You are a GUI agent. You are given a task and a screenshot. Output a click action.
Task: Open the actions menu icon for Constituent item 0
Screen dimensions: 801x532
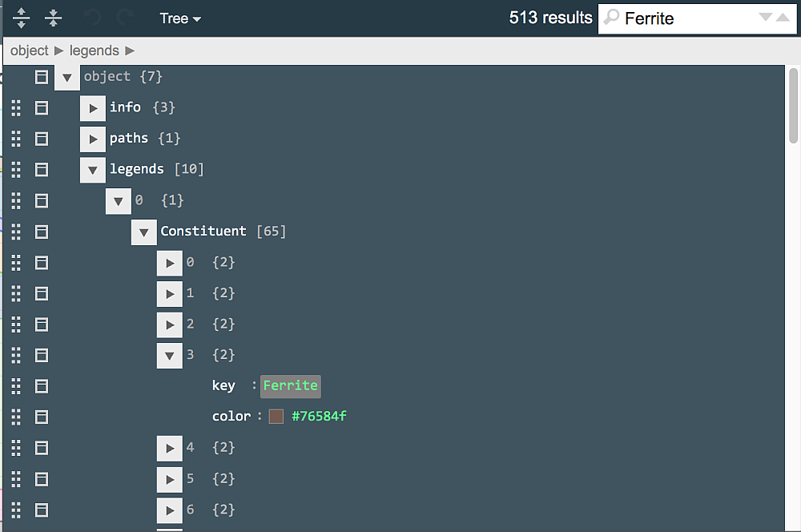point(41,262)
